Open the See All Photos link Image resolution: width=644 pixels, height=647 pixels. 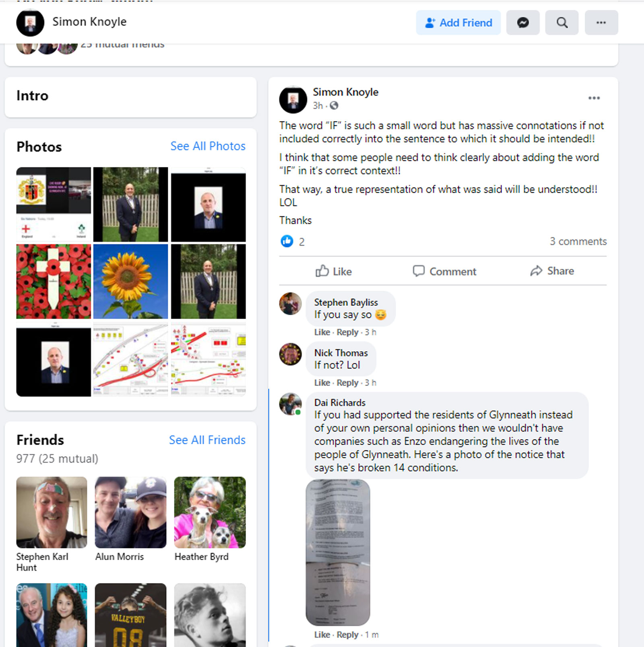coord(208,146)
